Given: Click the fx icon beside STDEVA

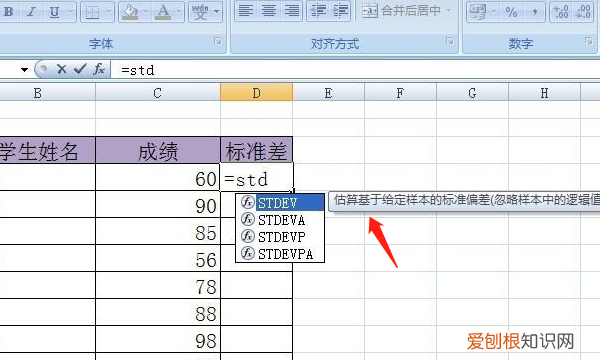Looking at the screenshot, I should click(248, 219).
